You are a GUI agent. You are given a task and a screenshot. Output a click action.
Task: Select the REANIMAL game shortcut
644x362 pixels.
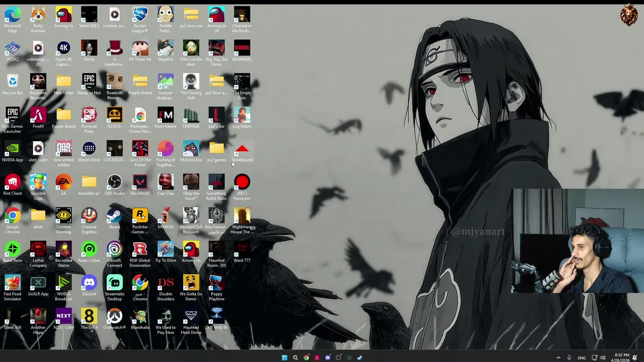tap(242, 51)
